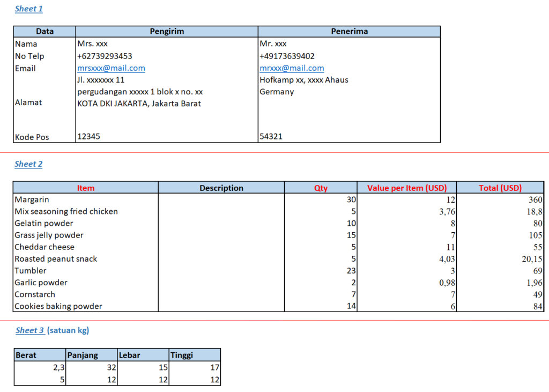549x392 pixels.
Task: Open the mrxxx@mail.com email link
Action: click(292, 68)
